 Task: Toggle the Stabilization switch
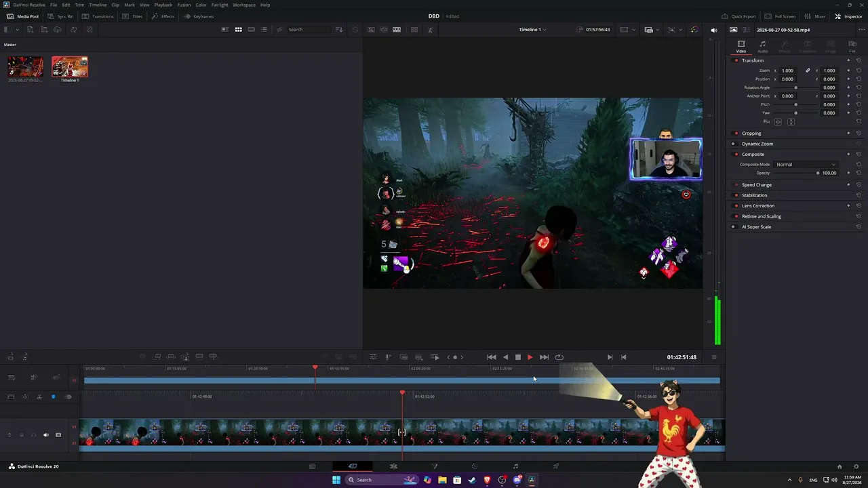coord(736,195)
